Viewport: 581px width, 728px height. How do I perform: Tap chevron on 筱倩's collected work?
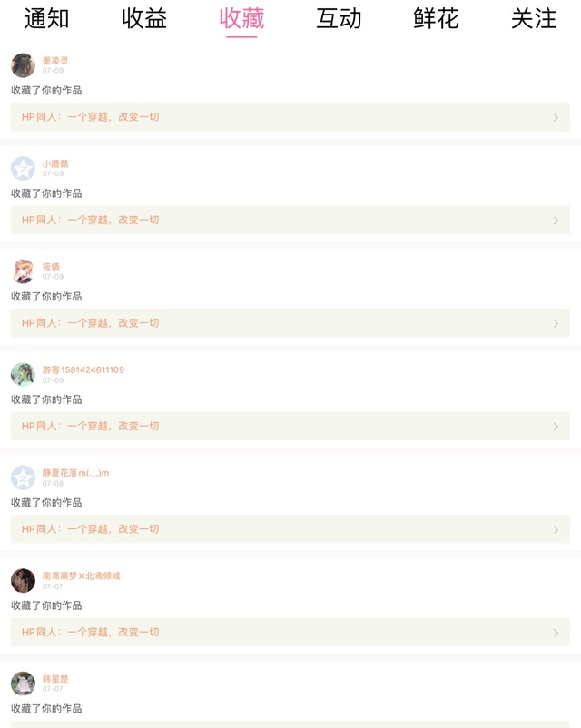pyautogui.click(x=556, y=323)
